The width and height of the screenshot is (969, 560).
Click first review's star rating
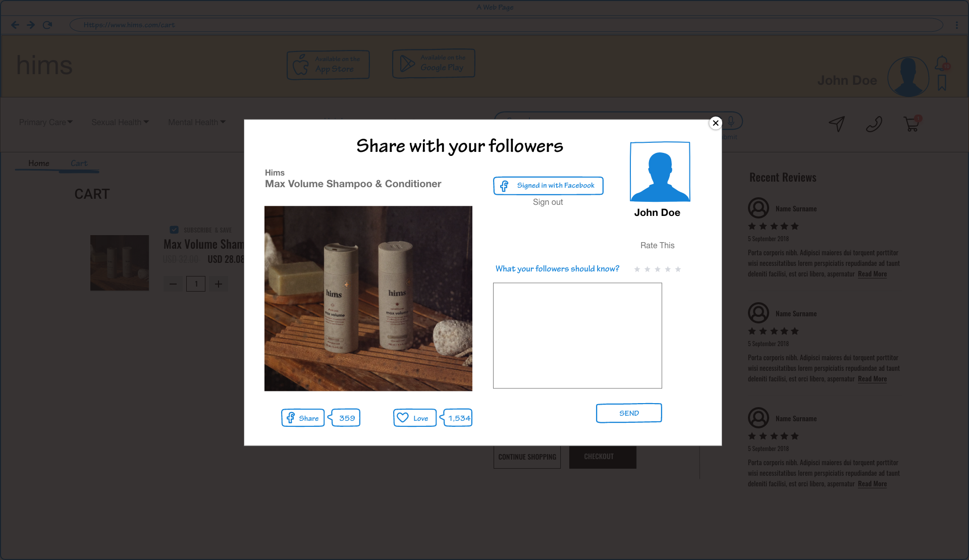773,226
